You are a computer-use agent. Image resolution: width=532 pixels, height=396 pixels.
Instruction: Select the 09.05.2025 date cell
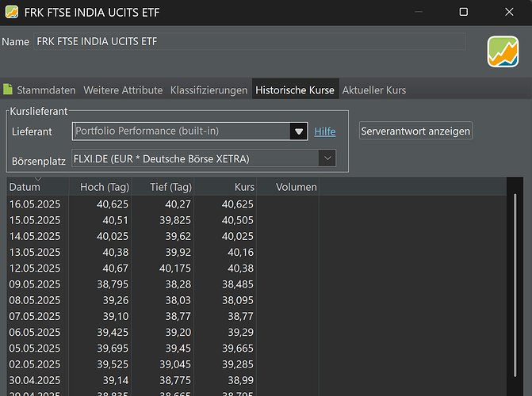[35, 284]
